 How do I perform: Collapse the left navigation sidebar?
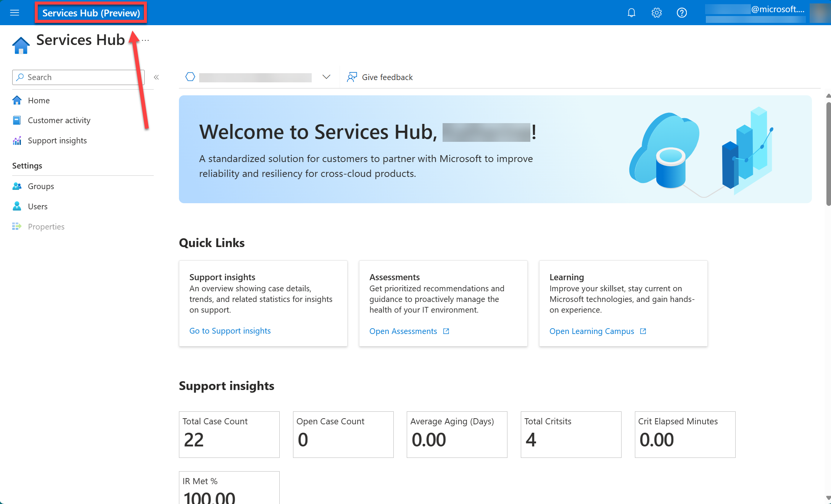point(157,77)
